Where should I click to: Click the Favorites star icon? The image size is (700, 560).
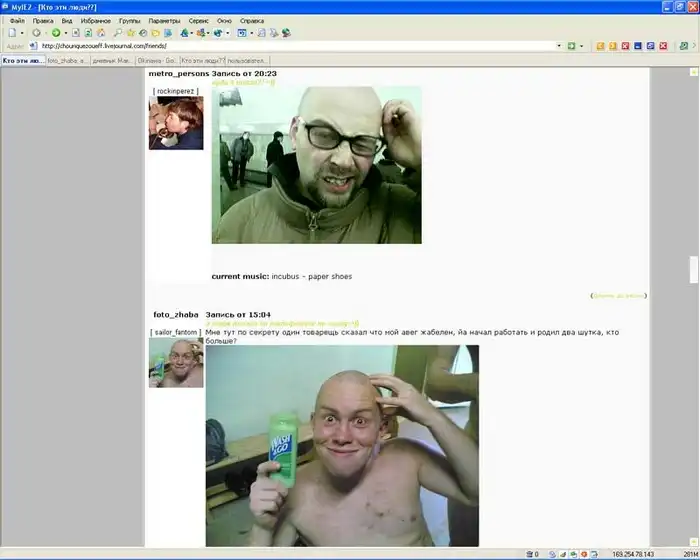pos(130,33)
